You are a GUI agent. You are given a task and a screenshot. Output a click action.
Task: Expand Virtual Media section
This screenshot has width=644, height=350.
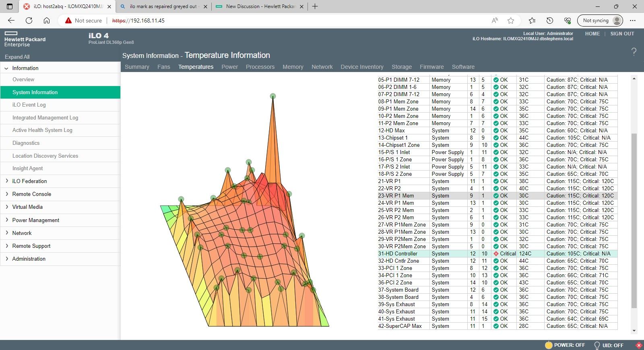pos(6,207)
